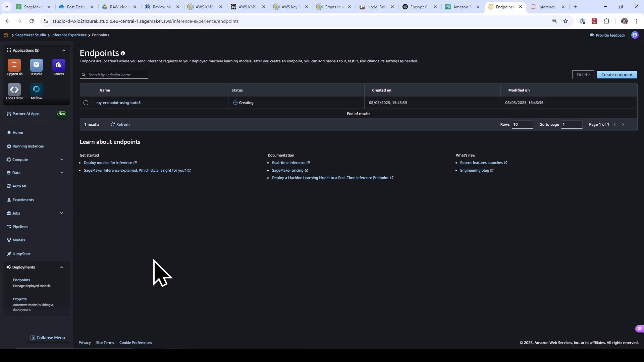Click Refresh below the endpoints table
644x362 pixels.
pos(120,125)
